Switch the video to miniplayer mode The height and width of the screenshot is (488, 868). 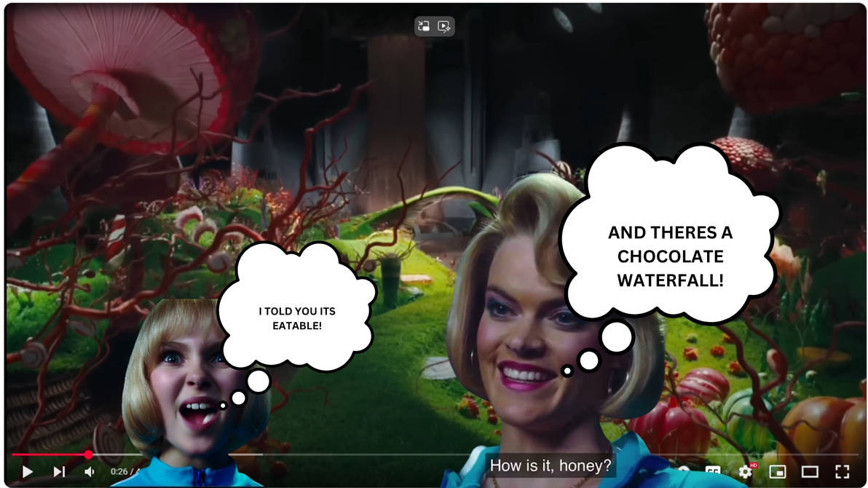(x=778, y=471)
